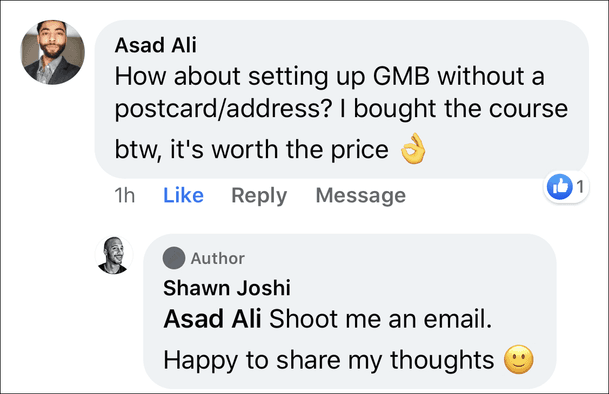The image size is (609, 394).
Task: Click the Asad Ali commenter name heading
Action: 155,45
